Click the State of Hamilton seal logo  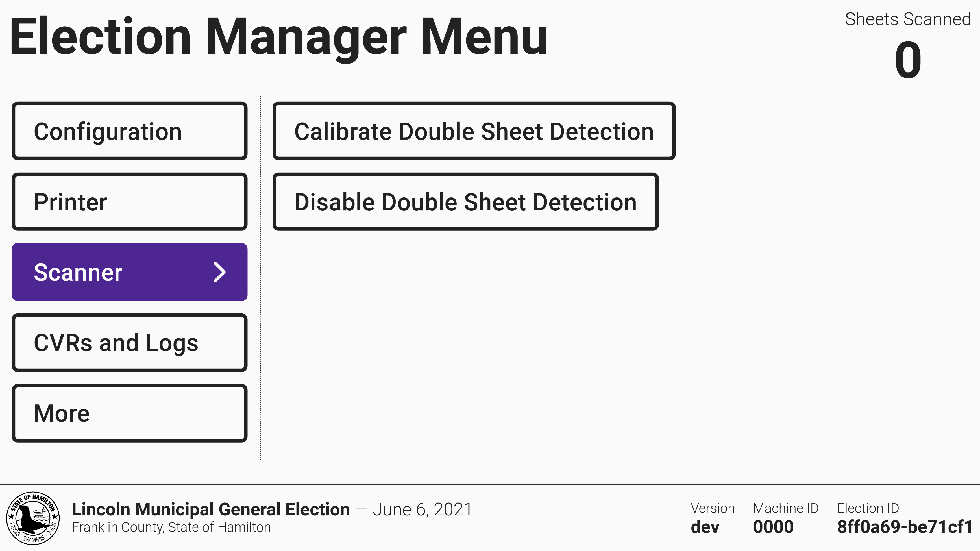pyautogui.click(x=33, y=518)
